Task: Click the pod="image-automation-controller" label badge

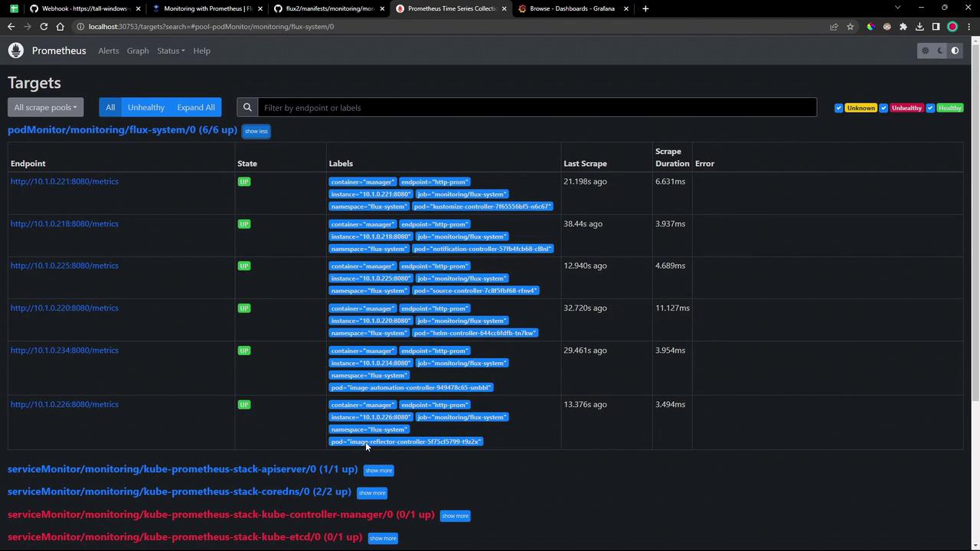Action: 411,388
